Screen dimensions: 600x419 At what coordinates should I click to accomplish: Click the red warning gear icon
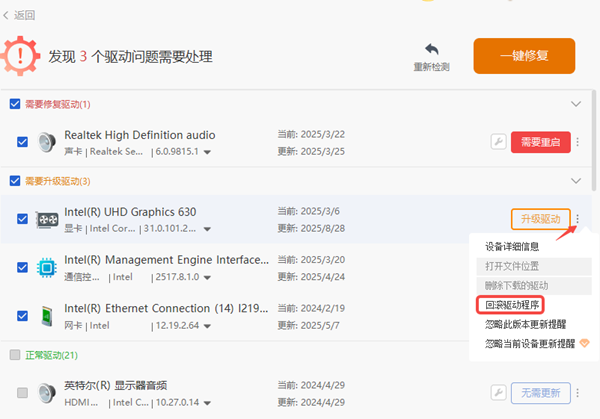pyautogui.click(x=22, y=54)
